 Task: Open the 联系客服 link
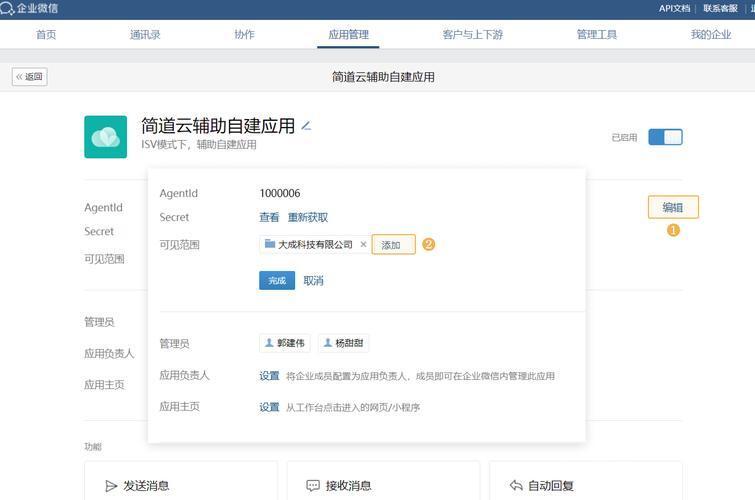pyautogui.click(x=720, y=8)
